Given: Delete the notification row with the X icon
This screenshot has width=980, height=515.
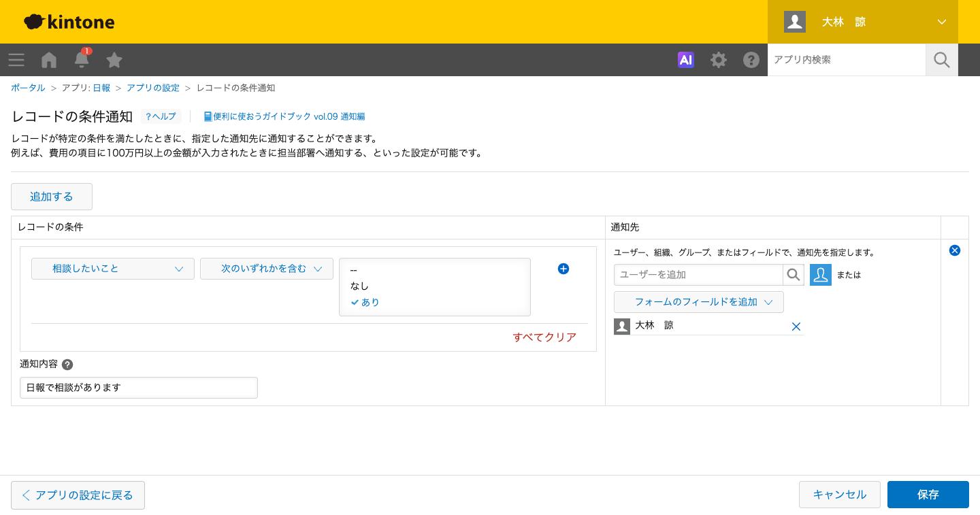Looking at the screenshot, I should click(x=955, y=250).
